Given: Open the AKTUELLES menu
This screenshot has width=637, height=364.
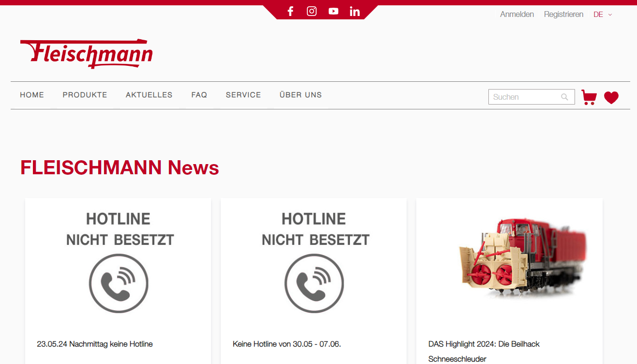Looking at the screenshot, I should click(x=149, y=95).
